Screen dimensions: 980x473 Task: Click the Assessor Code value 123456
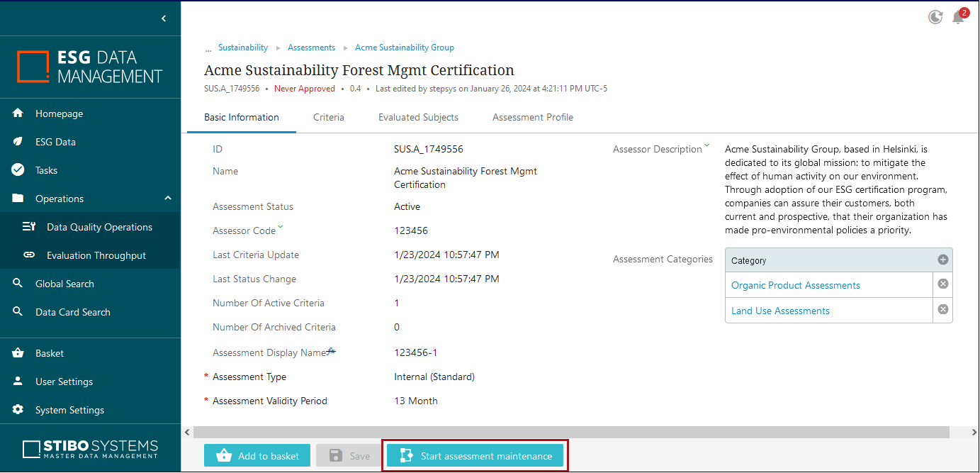411,230
